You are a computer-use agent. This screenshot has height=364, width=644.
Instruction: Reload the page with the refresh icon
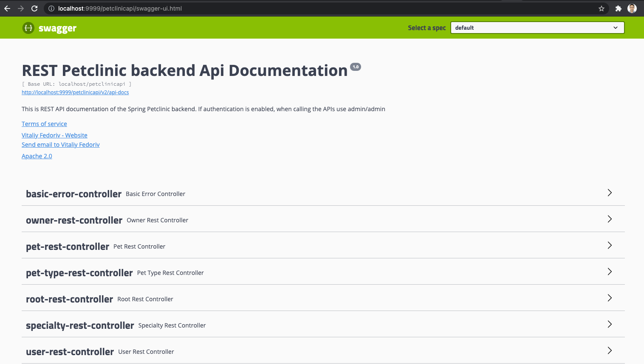click(x=34, y=8)
